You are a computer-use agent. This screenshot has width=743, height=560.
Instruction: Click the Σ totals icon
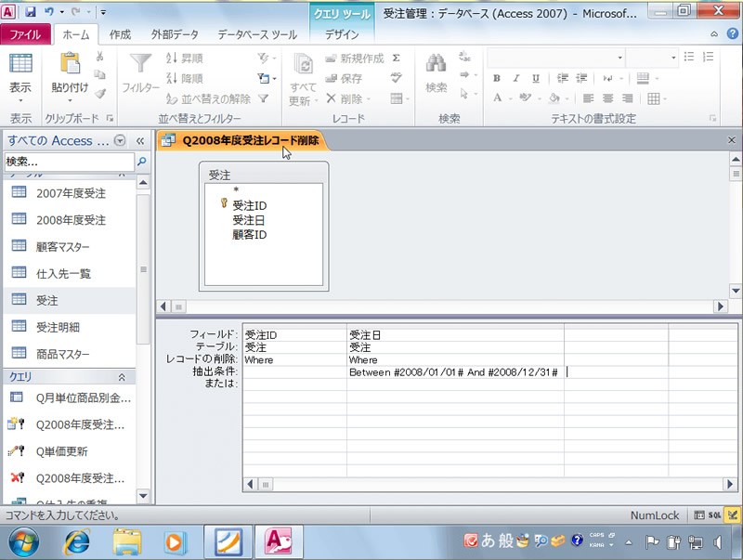(397, 59)
